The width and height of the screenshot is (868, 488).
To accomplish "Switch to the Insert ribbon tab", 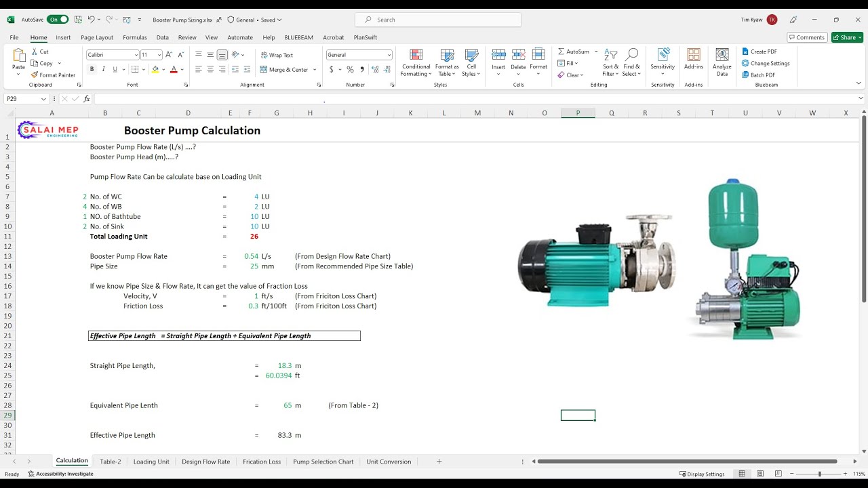I will point(63,37).
